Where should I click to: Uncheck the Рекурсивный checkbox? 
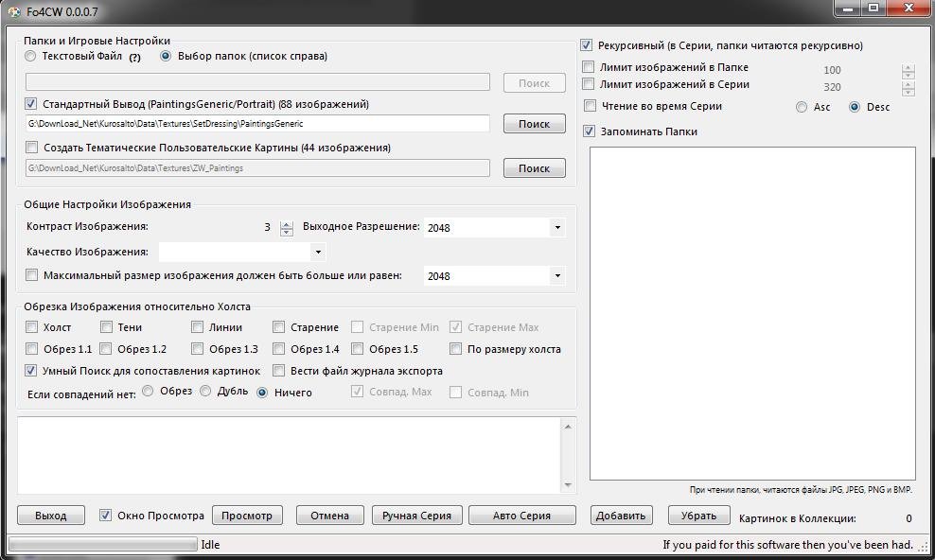[x=587, y=45]
